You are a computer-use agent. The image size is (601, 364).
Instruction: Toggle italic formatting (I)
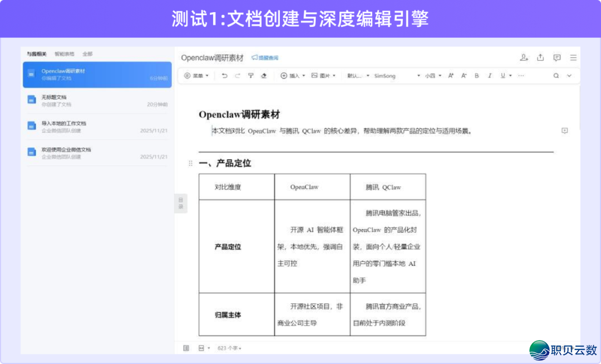pos(490,76)
